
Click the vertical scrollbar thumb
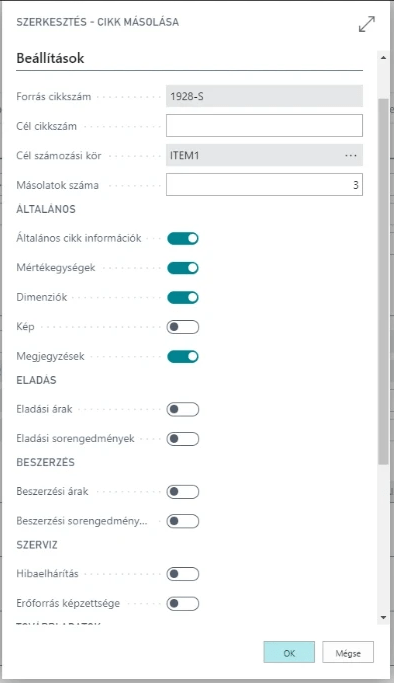point(383,281)
